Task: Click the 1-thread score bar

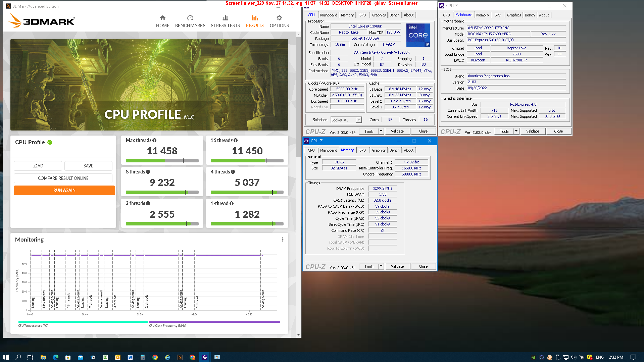Action: 247,224
